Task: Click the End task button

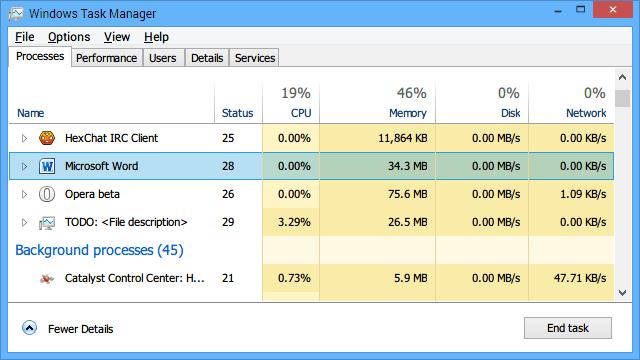Action: click(568, 328)
